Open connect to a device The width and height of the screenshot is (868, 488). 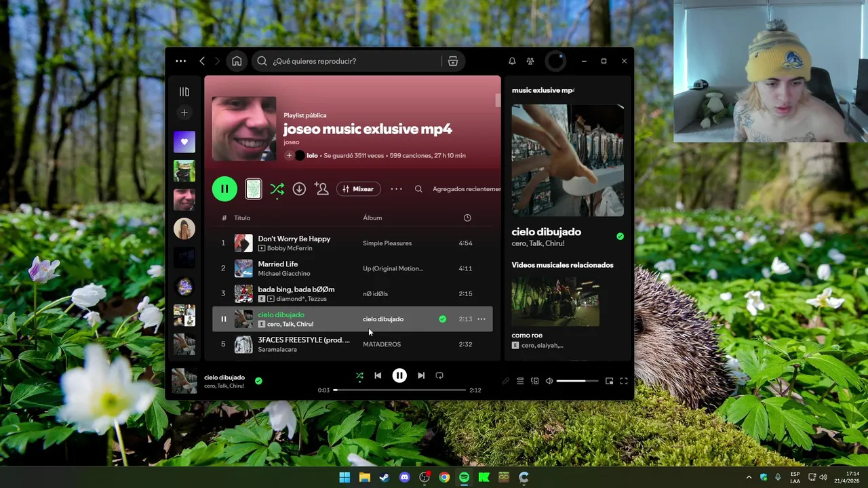click(535, 381)
